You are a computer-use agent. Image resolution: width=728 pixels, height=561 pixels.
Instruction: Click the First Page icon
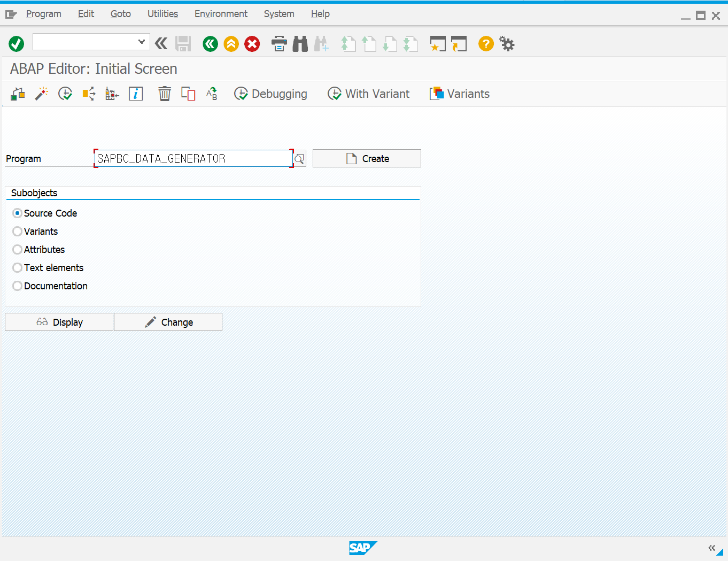348,44
